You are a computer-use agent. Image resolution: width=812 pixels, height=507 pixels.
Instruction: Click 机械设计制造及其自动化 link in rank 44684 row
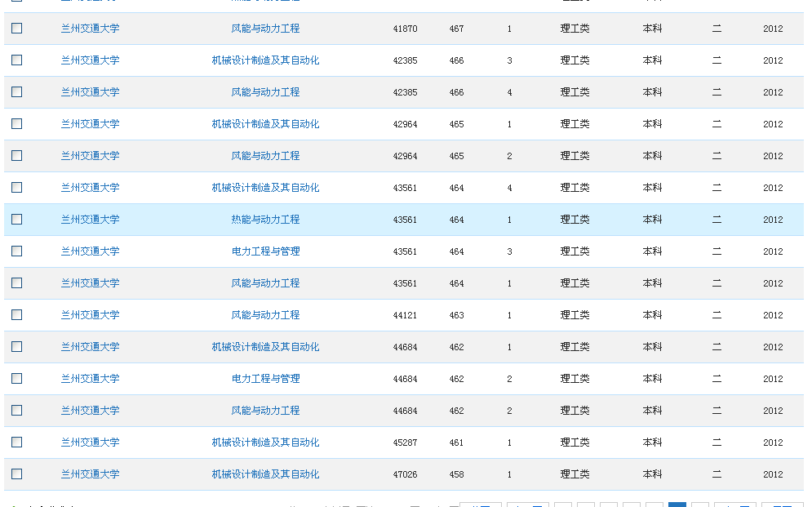point(265,347)
